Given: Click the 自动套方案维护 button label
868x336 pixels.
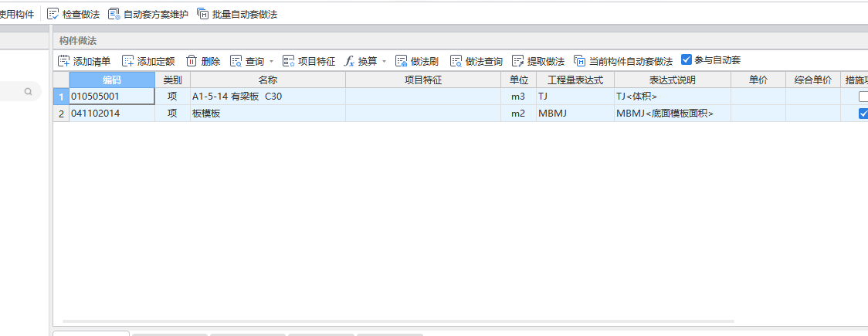Looking at the screenshot, I should (x=156, y=15).
